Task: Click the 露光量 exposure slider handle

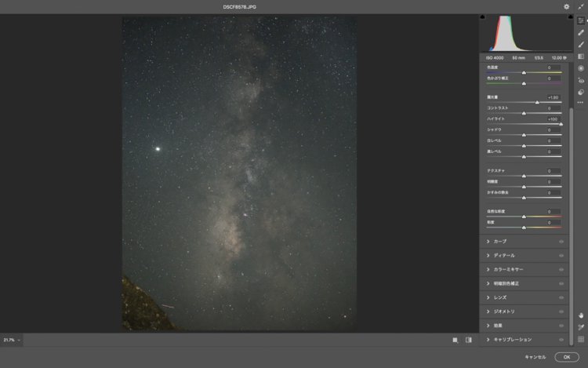Action: pyautogui.click(x=537, y=103)
